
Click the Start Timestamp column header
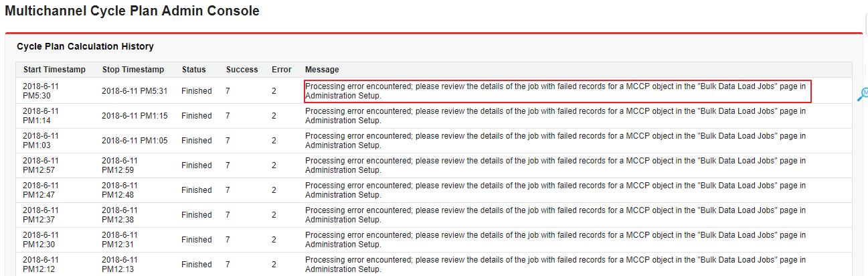click(54, 70)
